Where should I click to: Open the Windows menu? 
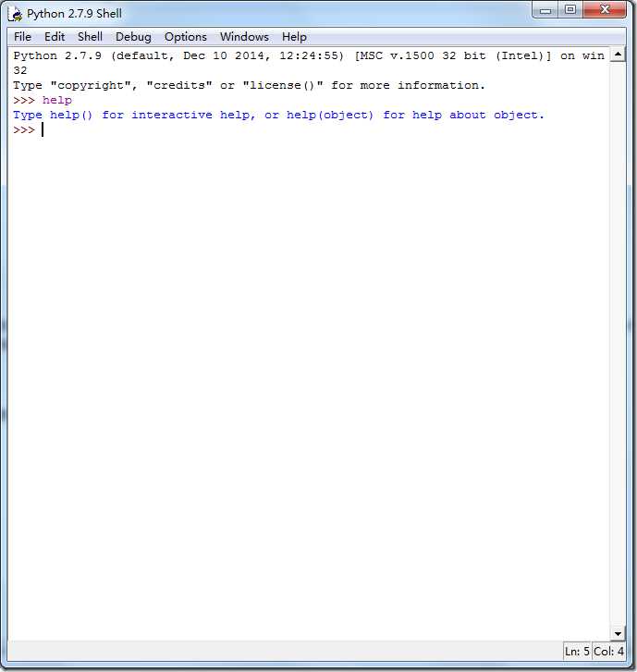click(244, 37)
